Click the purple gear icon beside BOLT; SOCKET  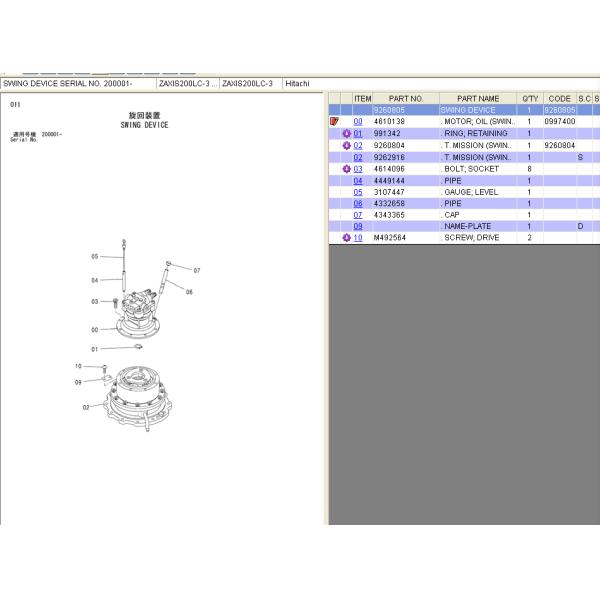(346, 169)
